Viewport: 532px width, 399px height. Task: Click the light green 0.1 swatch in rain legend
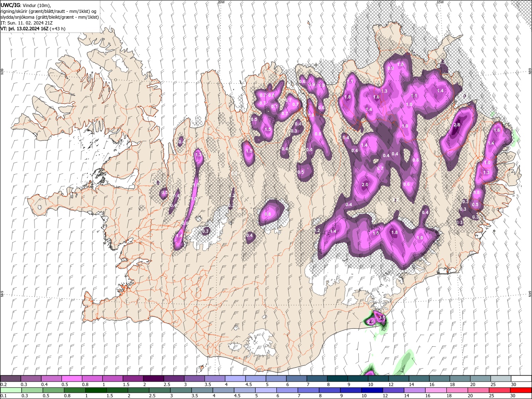coord(10,390)
